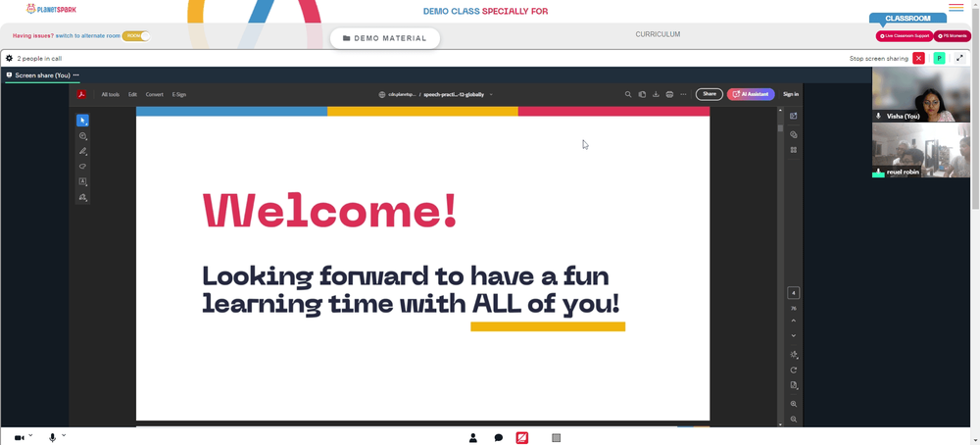The image size is (980, 445).
Task: Expand the camera options chevron
Action: coord(30,435)
